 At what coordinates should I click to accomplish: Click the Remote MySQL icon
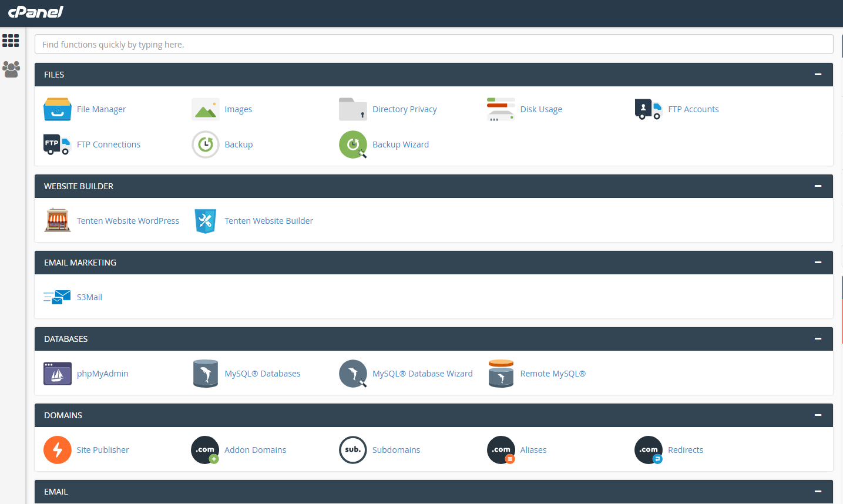501,374
